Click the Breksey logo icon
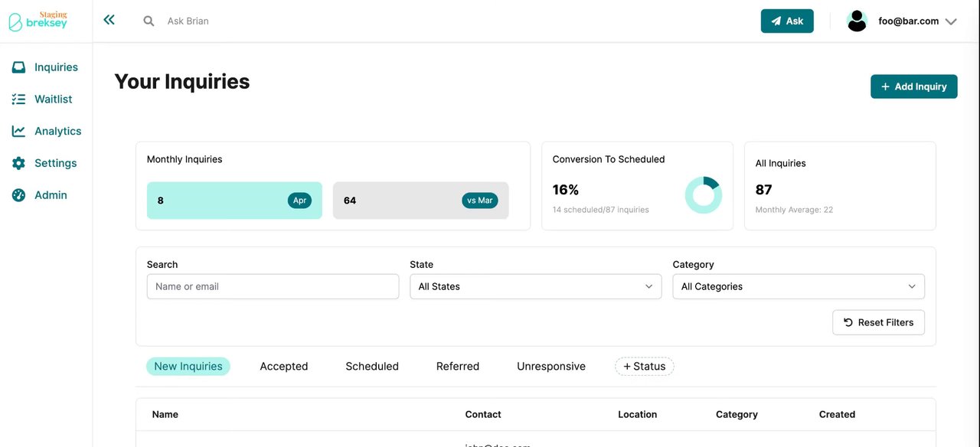 click(x=15, y=21)
